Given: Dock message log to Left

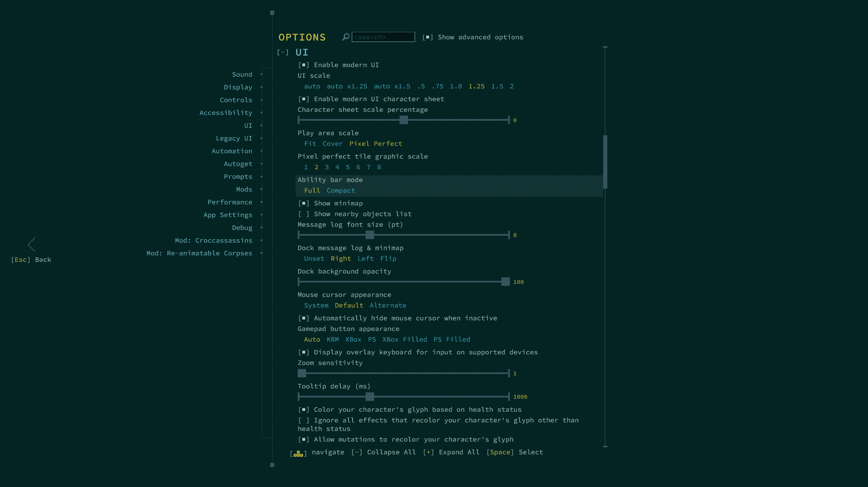Looking at the screenshot, I should click(x=365, y=258).
